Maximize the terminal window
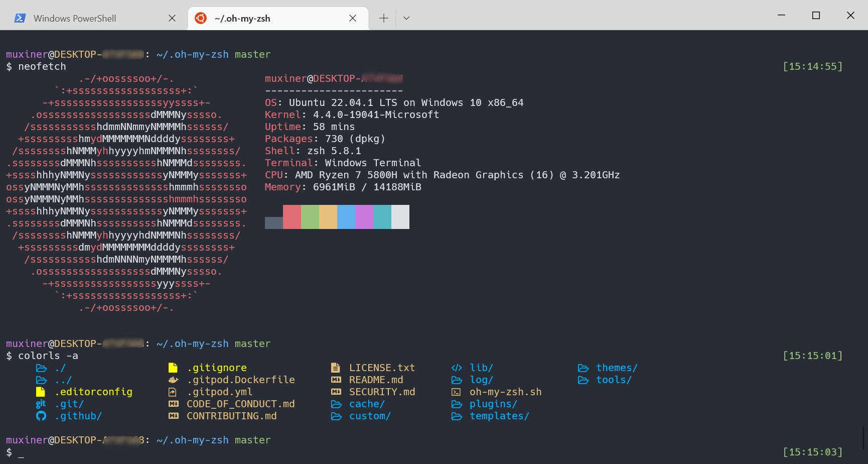The width and height of the screenshot is (868, 464). [x=816, y=16]
